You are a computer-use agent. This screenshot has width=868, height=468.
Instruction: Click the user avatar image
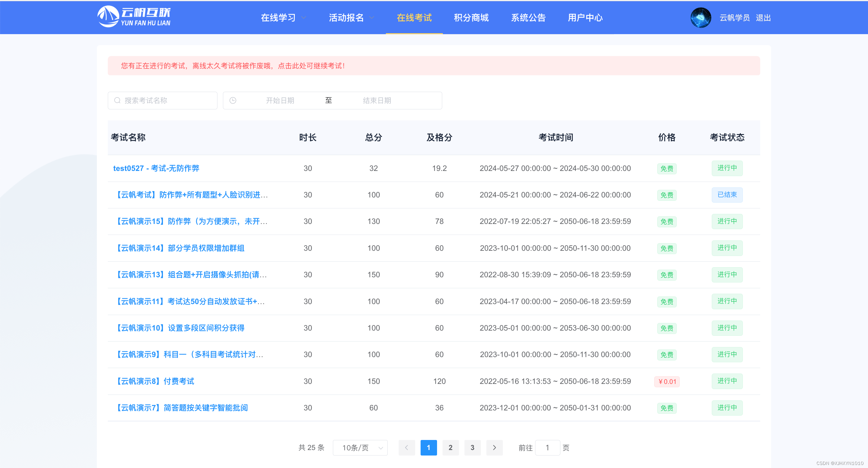[700, 18]
